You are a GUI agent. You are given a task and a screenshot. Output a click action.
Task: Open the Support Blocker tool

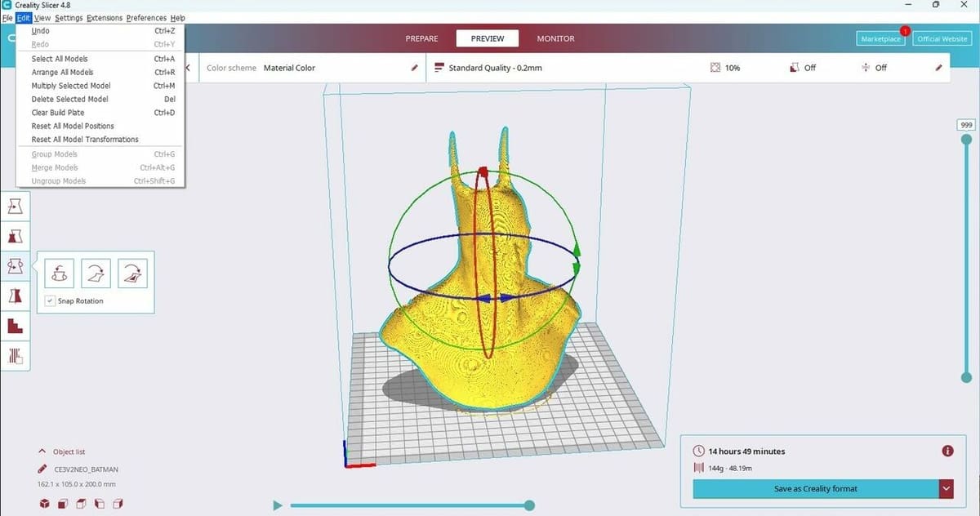click(16, 354)
